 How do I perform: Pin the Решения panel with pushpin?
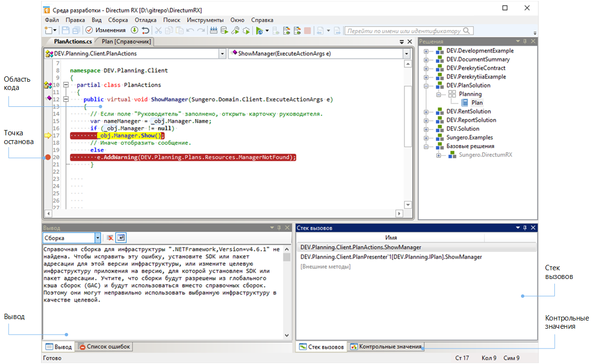coord(525,42)
